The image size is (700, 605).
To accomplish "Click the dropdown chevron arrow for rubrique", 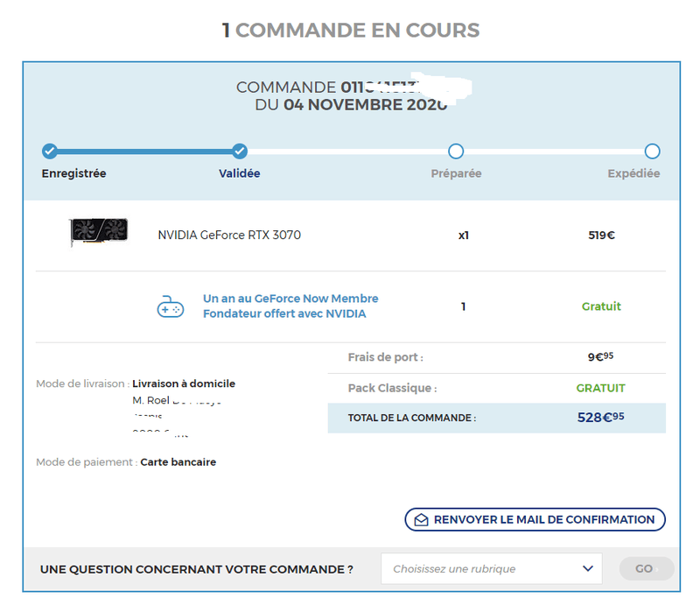I will click(588, 568).
